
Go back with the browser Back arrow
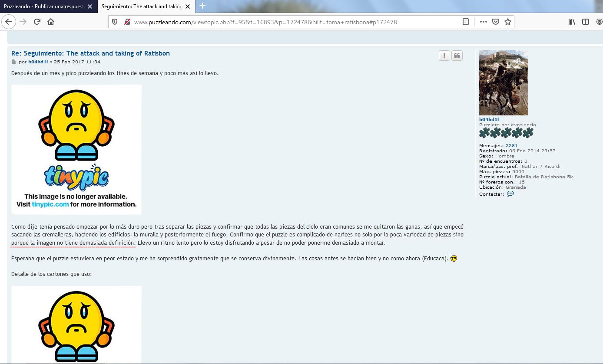tap(9, 22)
